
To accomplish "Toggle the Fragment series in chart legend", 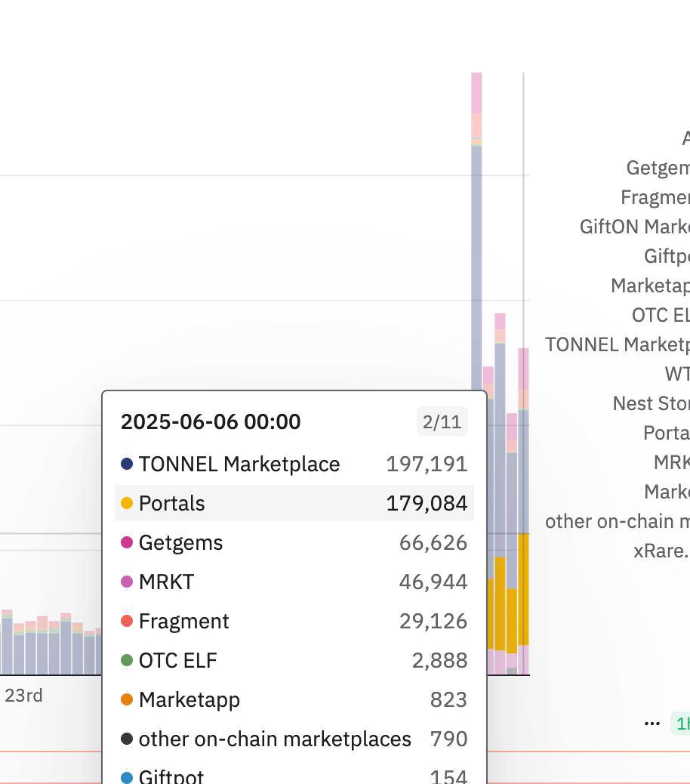I will [655, 197].
